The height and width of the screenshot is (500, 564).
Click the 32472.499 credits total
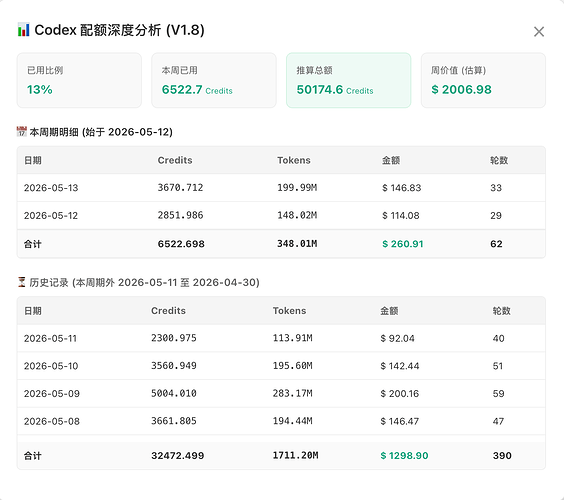pyautogui.click(x=177, y=456)
